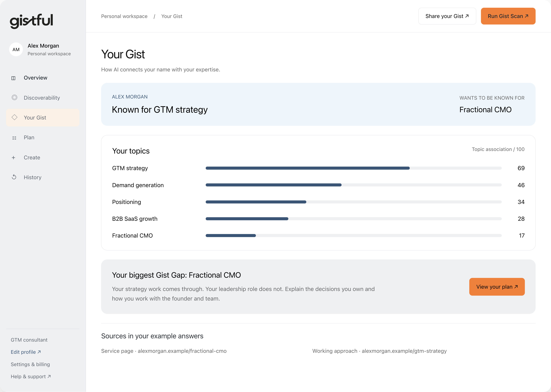Run a Gist Scan
Viewport: 551px width, 392px height.
pyautogui.click(x=508, y=16)
